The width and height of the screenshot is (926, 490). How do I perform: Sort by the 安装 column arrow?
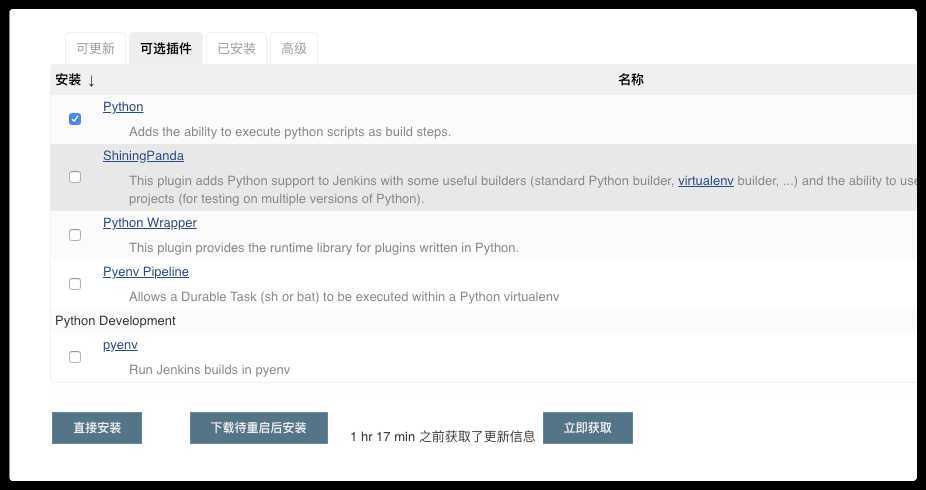[x=92, y=80]
